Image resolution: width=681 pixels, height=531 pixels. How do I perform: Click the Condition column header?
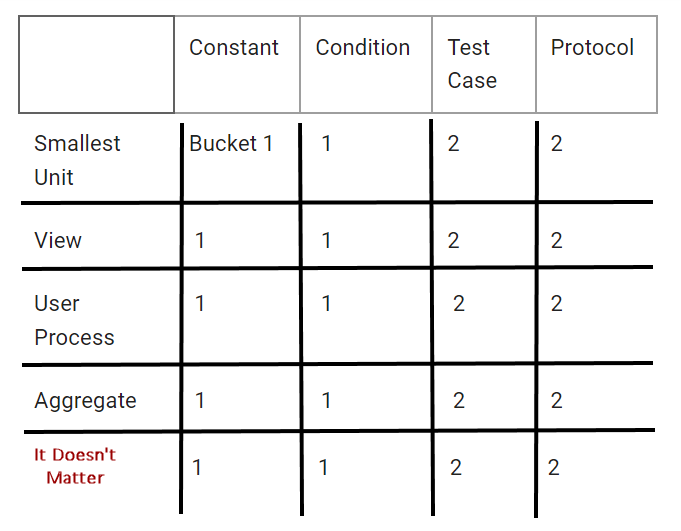[x=362, y=48]
